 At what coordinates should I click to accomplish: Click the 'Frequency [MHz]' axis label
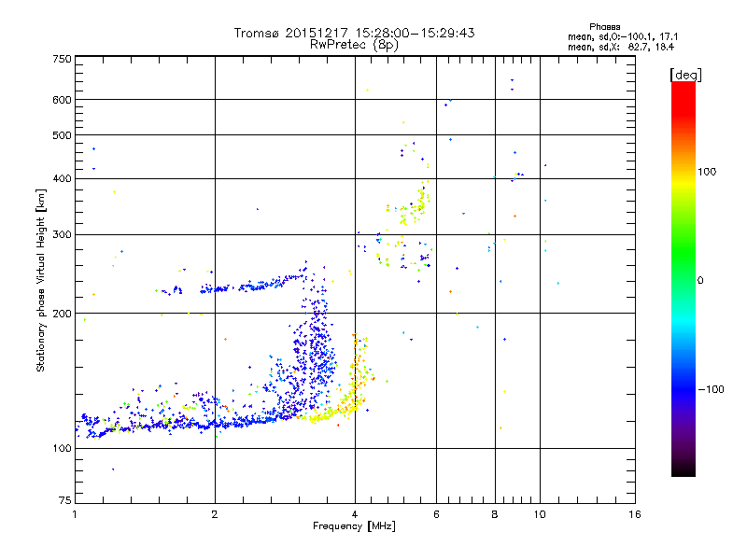354,526
